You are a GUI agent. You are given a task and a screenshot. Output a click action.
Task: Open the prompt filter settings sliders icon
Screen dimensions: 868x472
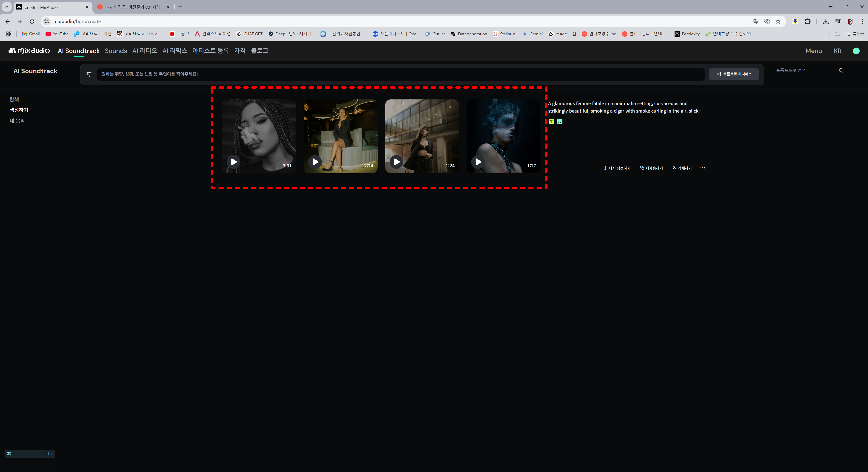89,74
